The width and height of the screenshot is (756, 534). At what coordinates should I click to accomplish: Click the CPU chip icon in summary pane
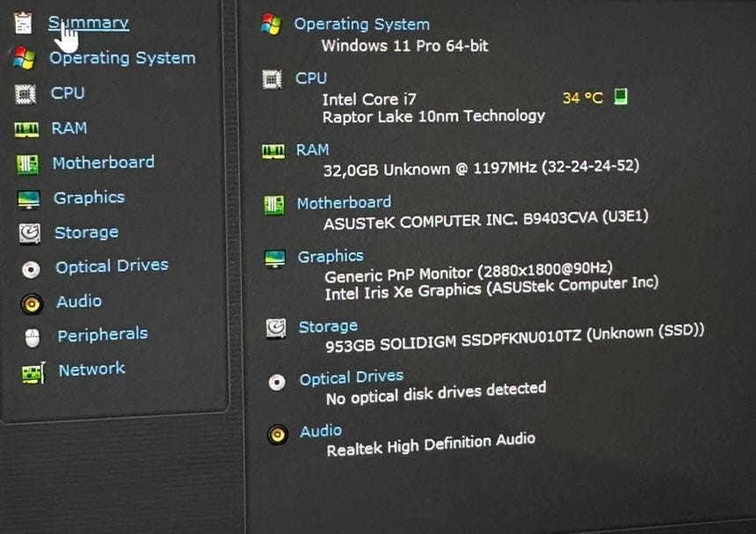tap(272, 79)
